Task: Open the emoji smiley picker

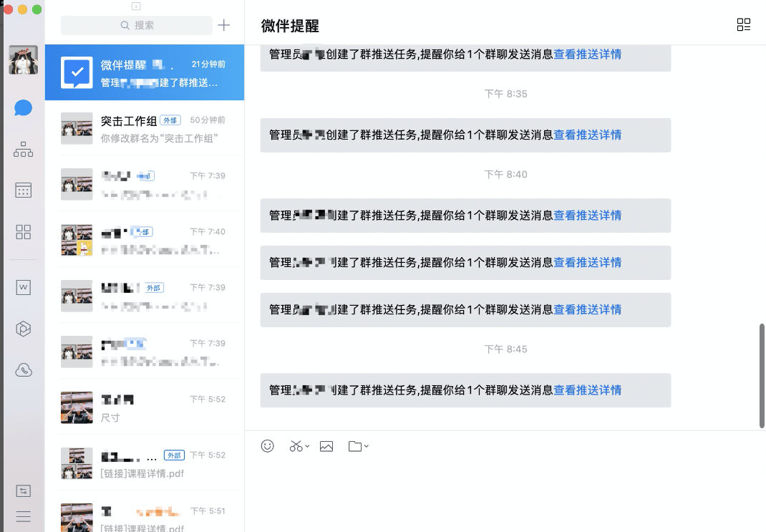Action: point(267,446)
